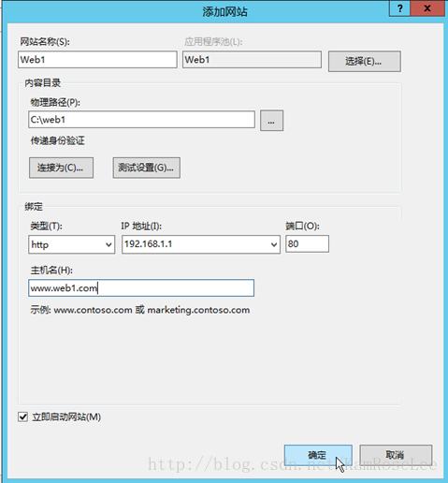Confirm with the 确定 button
Image resolution: width=448 pixels, height=483 pixels.
pyautogui.click(x=318, y=455)
